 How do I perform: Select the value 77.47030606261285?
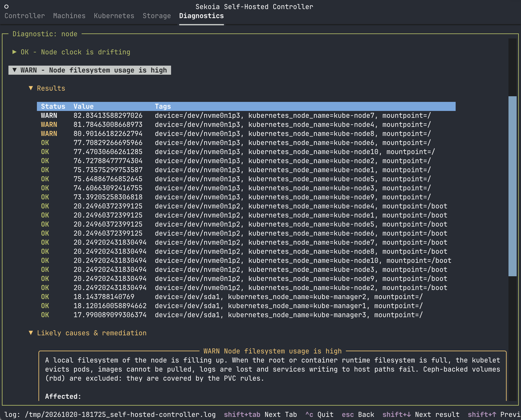pyautogui.click(x=108, y=152)
